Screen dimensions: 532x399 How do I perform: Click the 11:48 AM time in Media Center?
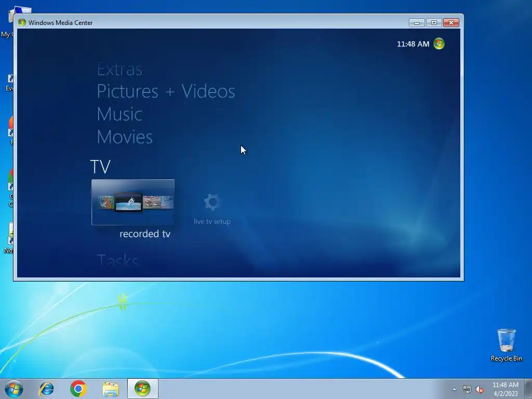tap(413, 44)
